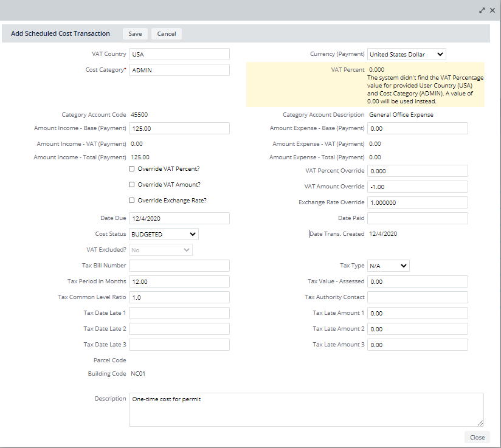The width and height of the screenshot is (501, 448).
Task: Focus the Tax Bill Number field
Action: [179, 265]
